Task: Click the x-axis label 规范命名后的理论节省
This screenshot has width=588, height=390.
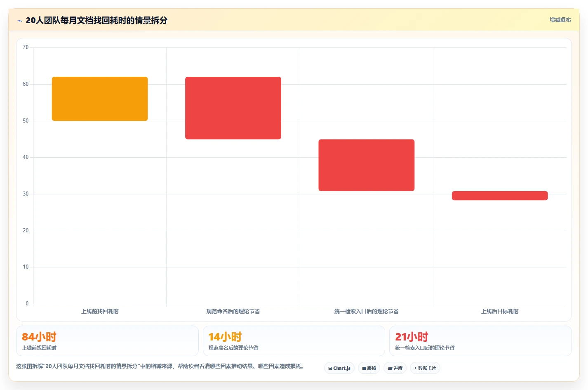Action: click(x=233, y=311)
